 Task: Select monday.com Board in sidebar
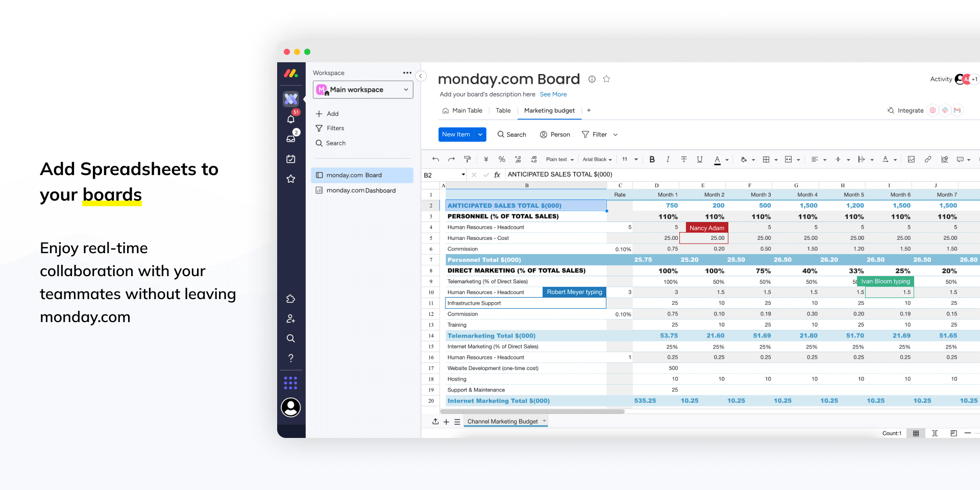(362, 175)
